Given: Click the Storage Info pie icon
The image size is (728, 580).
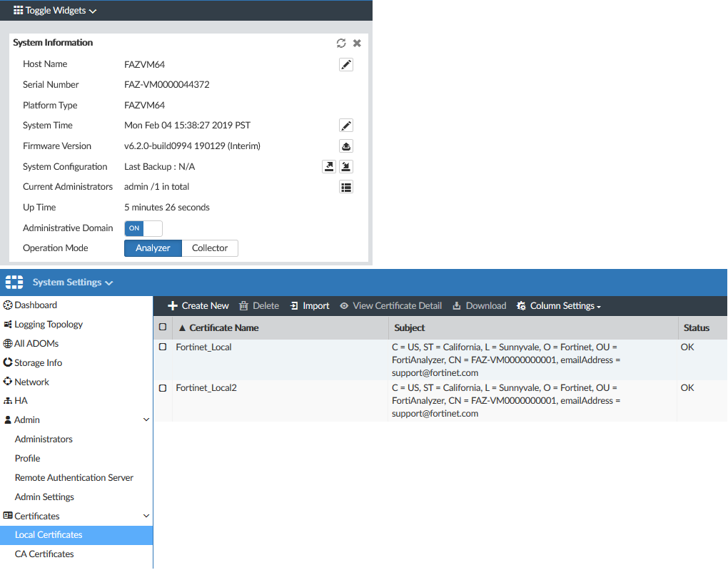Looking at the screenshot, I should click(8, 362).
